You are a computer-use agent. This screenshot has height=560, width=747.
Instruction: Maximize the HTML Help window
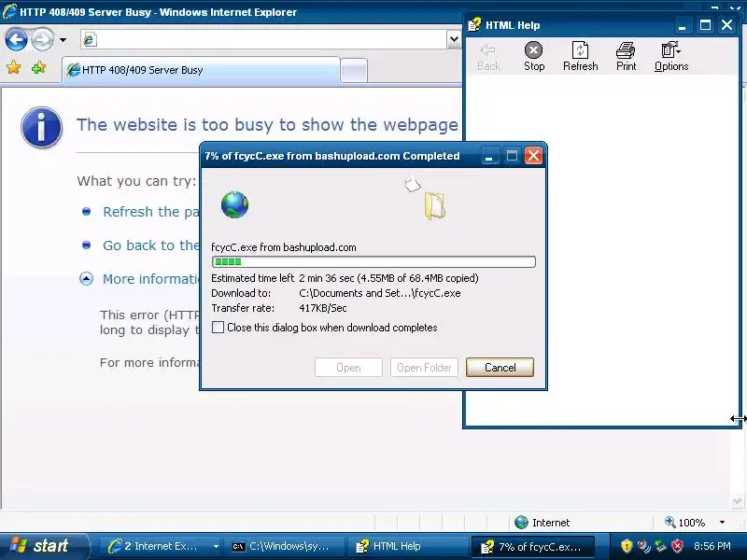pos(705,25)
